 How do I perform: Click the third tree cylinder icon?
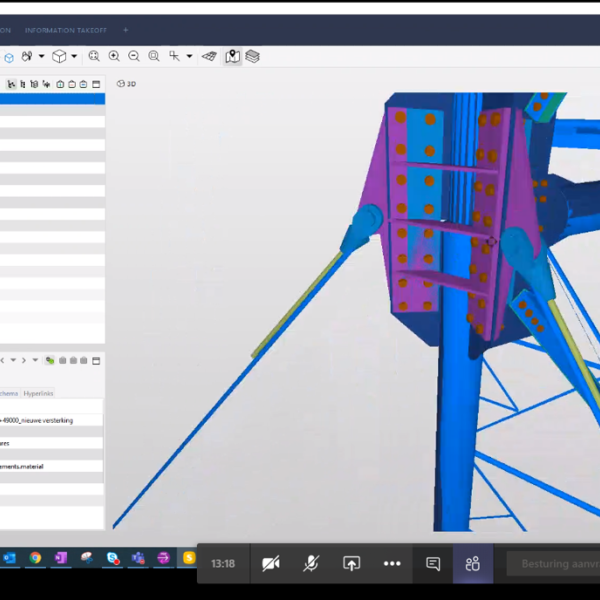pos(34,84)
